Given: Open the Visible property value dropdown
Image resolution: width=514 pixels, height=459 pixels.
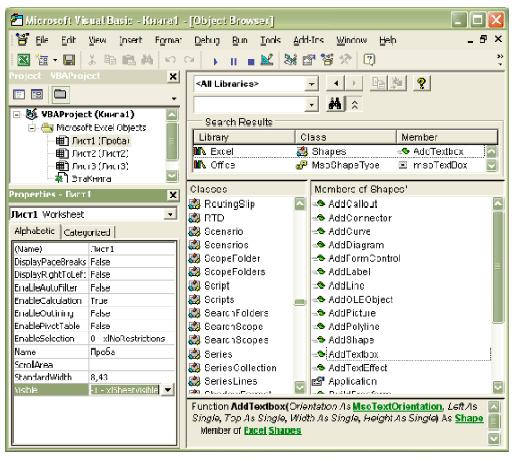Looking at the screenshot, I should (x=168, y=389).
